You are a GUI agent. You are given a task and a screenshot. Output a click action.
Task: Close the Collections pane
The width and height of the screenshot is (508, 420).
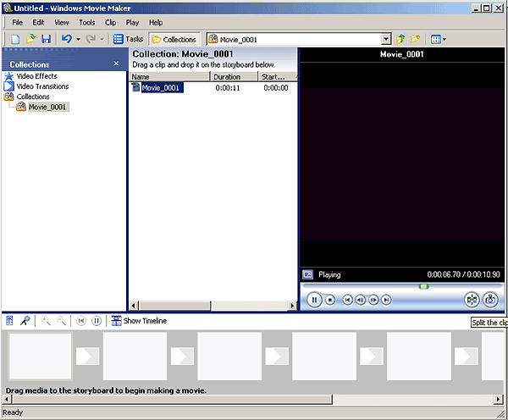tap(116, 64)
